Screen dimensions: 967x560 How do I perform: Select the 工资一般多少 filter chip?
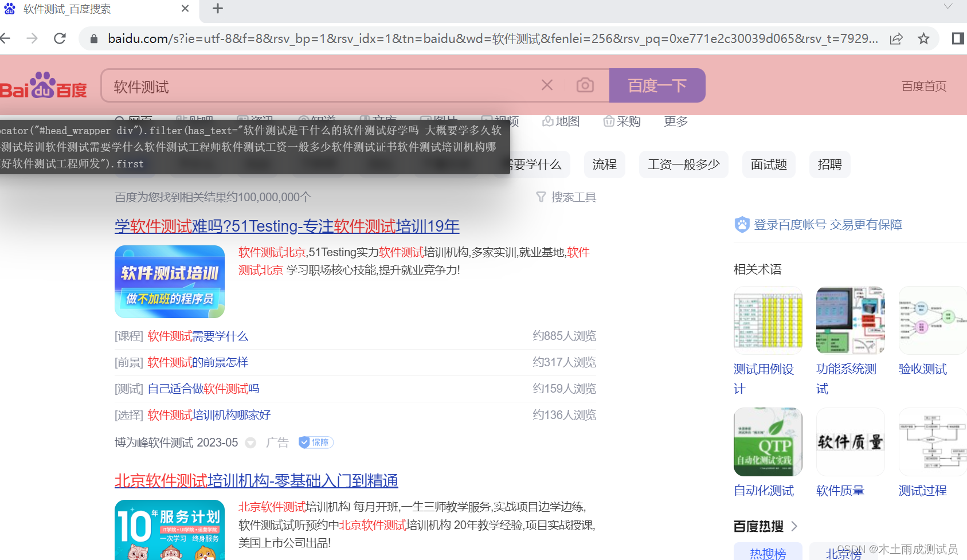[x=683, y=165]
